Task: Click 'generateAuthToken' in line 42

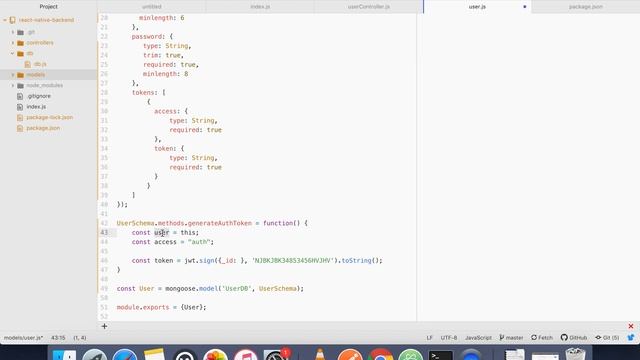Action: coord(220,223)
